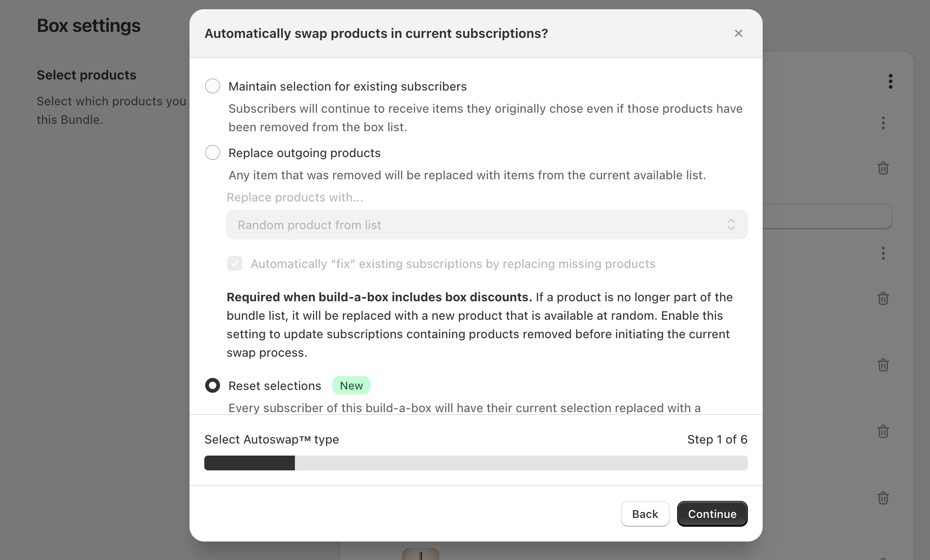Click the up-down chevron of the replace dropdown
The width and height of the screenshot is (930, 560).
click(x=731, y=225)
